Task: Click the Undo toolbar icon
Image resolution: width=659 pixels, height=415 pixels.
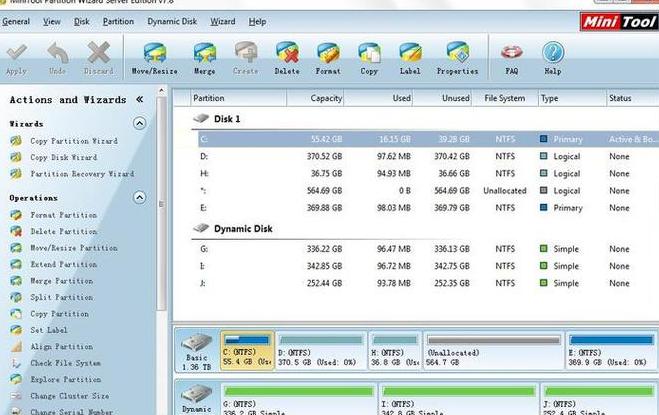Action: click(x=58, y=58)
